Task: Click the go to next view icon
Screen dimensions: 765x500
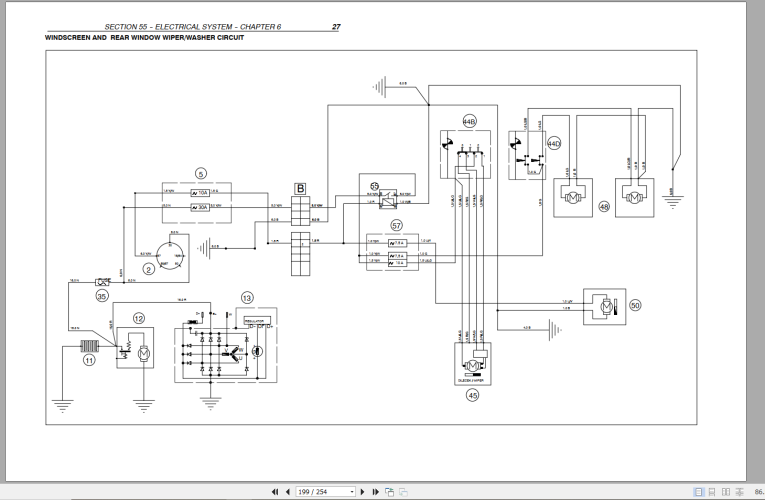Action: tap(403, 492)
